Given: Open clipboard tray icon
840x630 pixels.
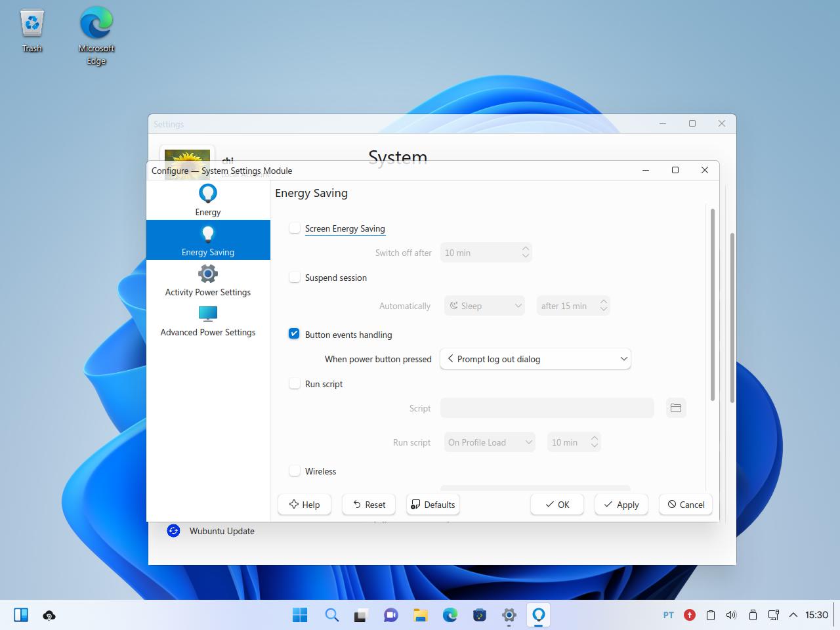Looking at the screenshot, I should 711,615.
